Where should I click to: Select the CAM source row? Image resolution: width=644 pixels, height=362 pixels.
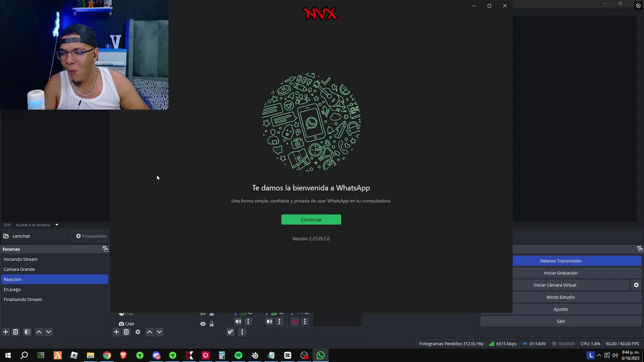click(x=166, y=324)
